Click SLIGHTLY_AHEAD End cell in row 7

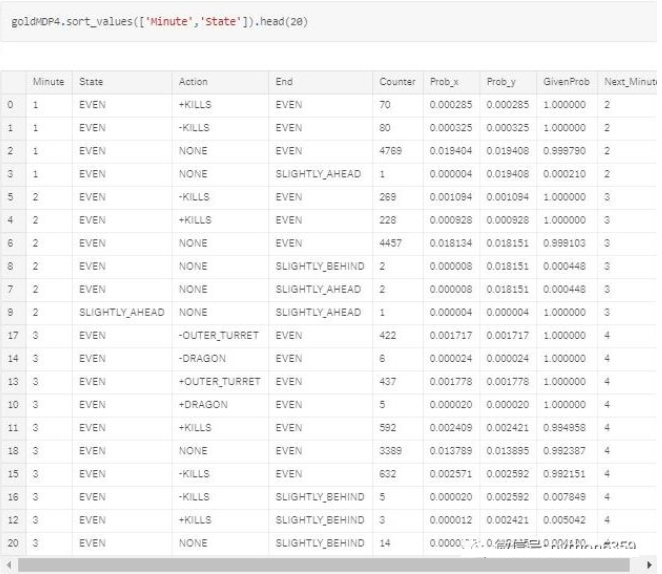click(x=318, y=289)
